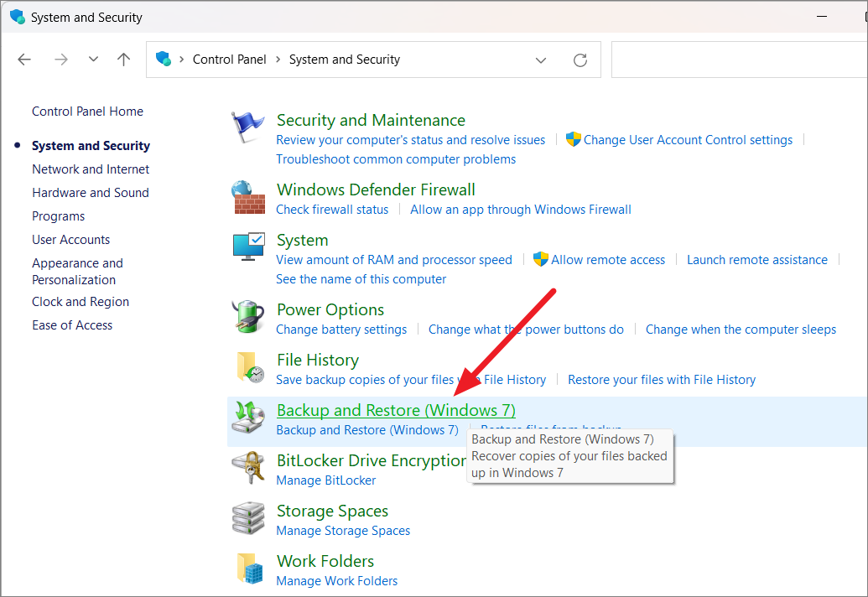Viewport: 868px width, 597px height.
Task: Click the Storage Spaces stacked-drives icon
Action: point(248,517)
